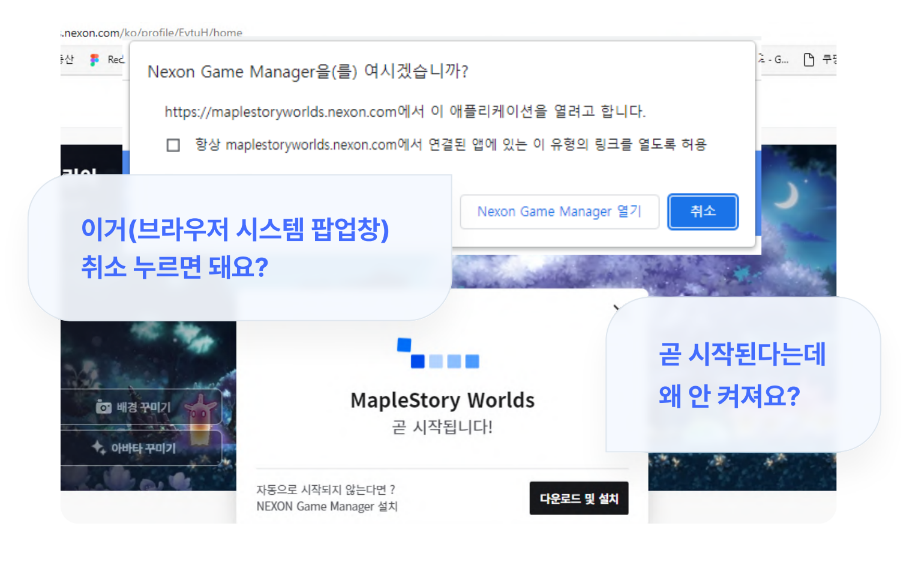Click the camera icon beside 배경 꾸미기
The width and height of the screenshot is (901, 567).
[103, 407]
